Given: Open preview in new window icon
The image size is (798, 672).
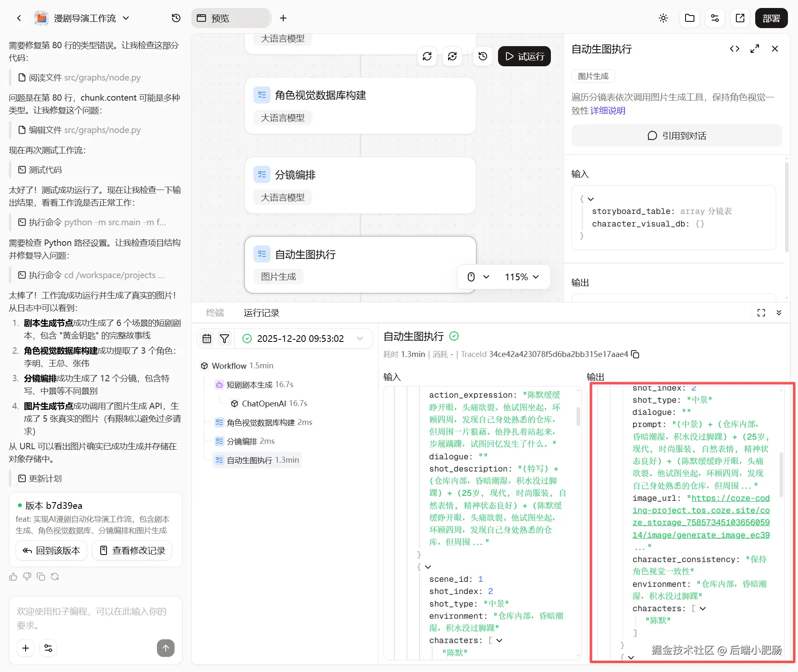Looking at the screenshot, I should click(x=740, y=18).
